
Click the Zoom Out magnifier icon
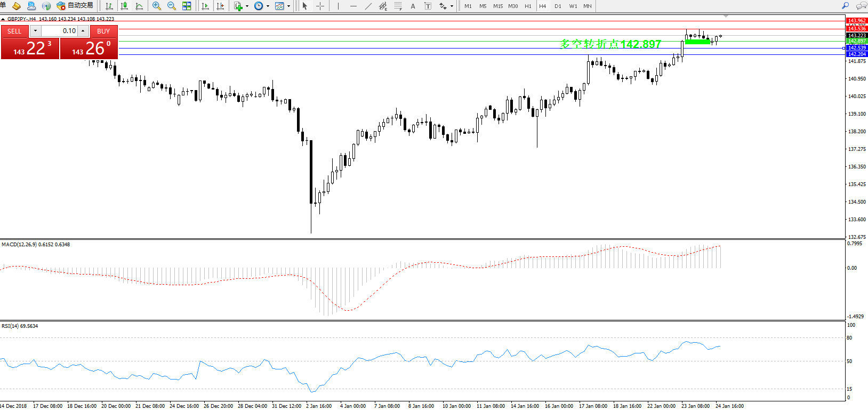pyautogui.click(x=171, y=6)
